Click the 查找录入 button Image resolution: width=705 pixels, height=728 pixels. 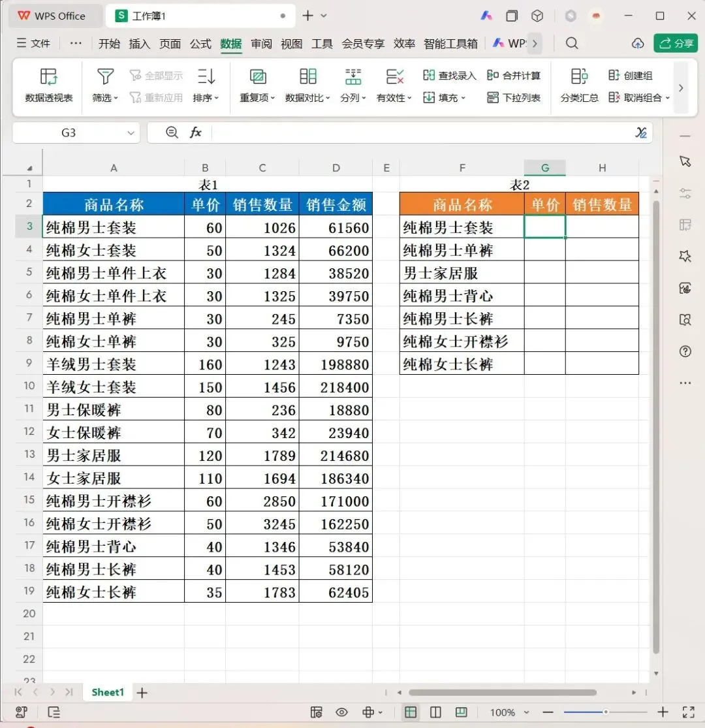coord(450,75)
